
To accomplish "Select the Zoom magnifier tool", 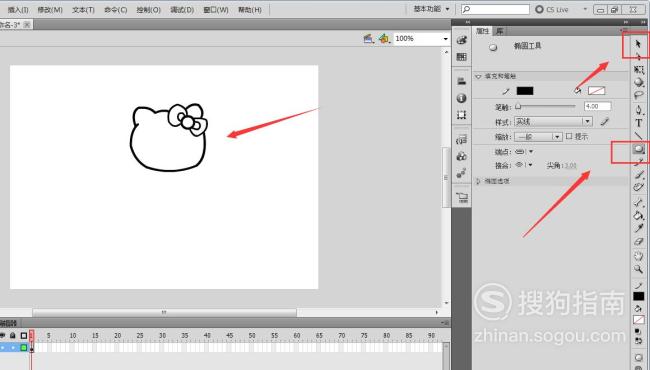I will point(638,269).
